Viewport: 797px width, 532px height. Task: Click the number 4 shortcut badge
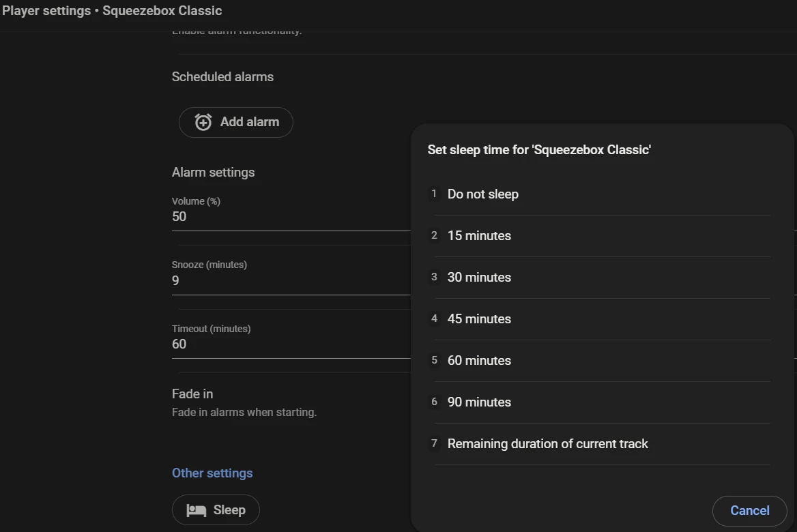(x=434, y=319)
